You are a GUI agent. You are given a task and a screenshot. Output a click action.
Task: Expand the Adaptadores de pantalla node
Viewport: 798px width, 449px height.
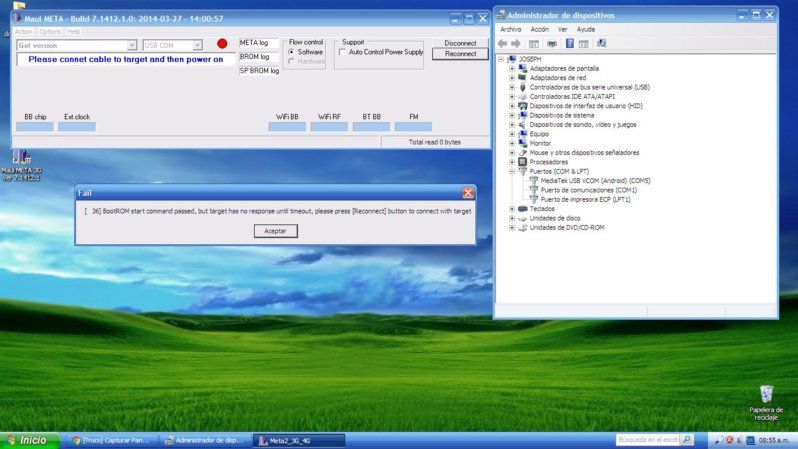coord(512,68)
